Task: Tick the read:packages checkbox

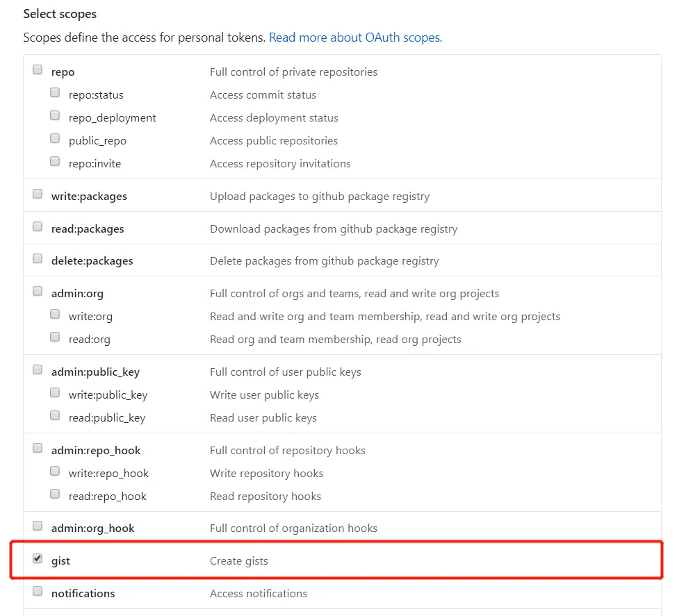Action: click(x=38, y=226)
